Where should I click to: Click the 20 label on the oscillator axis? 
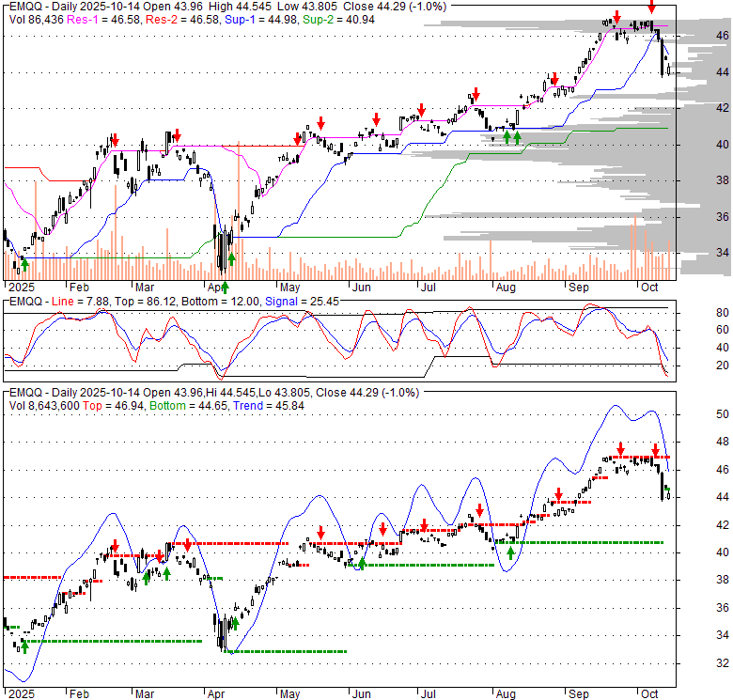coord(723,366)
